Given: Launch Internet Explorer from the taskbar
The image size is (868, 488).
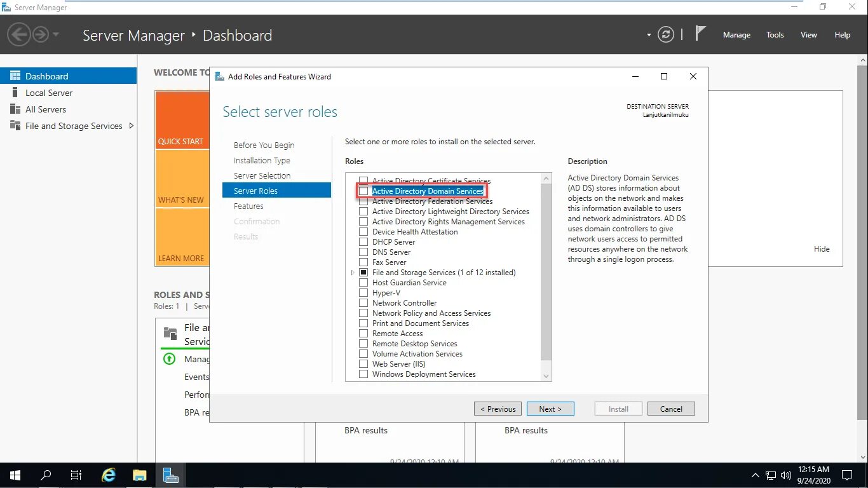Looking at the screenshot, I should (109, 475).
